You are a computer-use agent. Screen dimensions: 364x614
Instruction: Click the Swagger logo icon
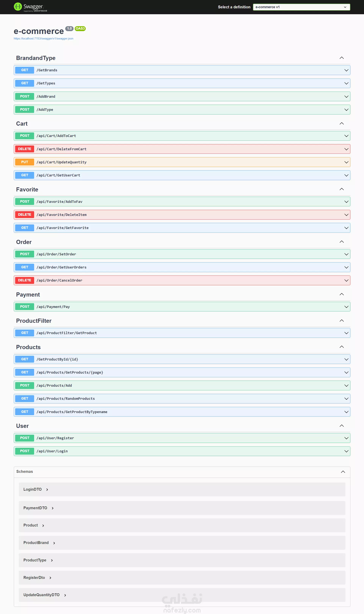point(18,7)
